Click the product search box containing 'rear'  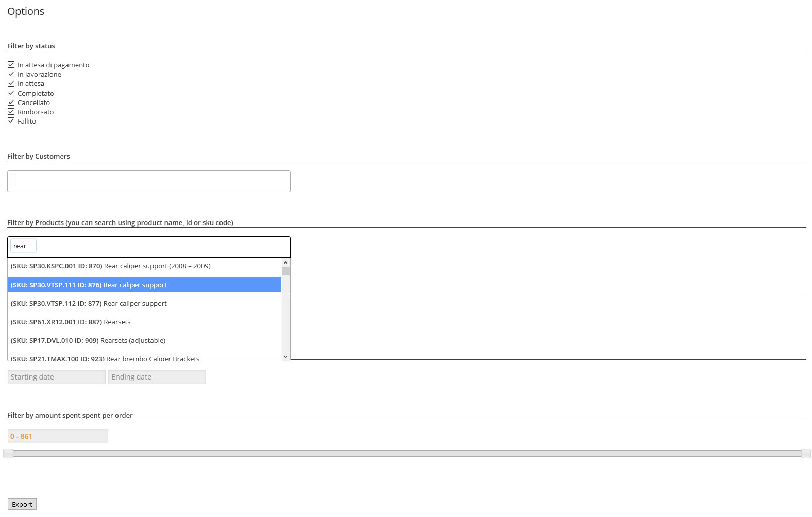point(23,246)
